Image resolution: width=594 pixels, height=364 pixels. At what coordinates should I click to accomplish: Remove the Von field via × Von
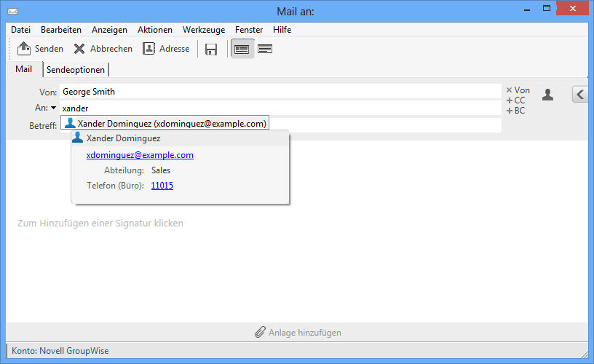tap(518, 90)
